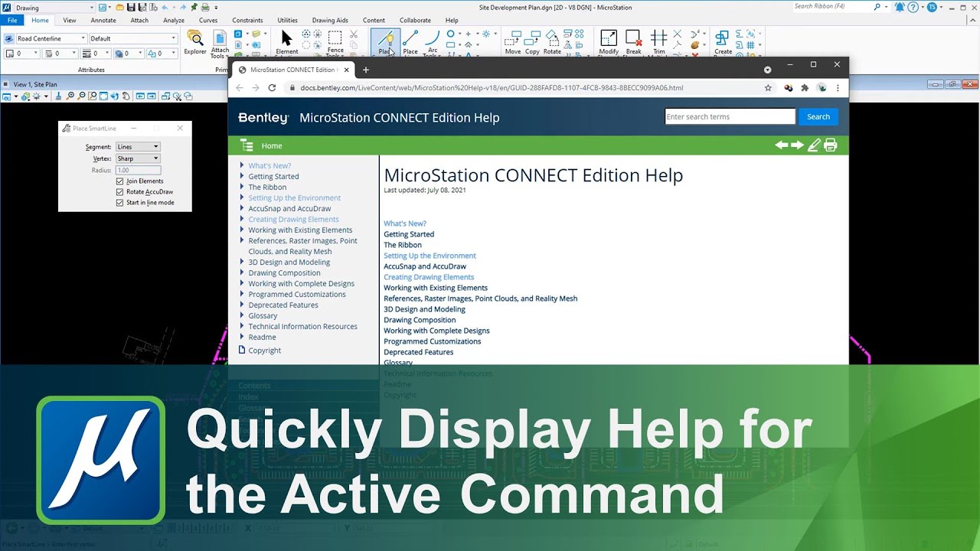Image resolution: width=980 pixels, height=551 pixels.
Task: Toggle the Join Elements checkbox
Action: (x=119, y=181)
